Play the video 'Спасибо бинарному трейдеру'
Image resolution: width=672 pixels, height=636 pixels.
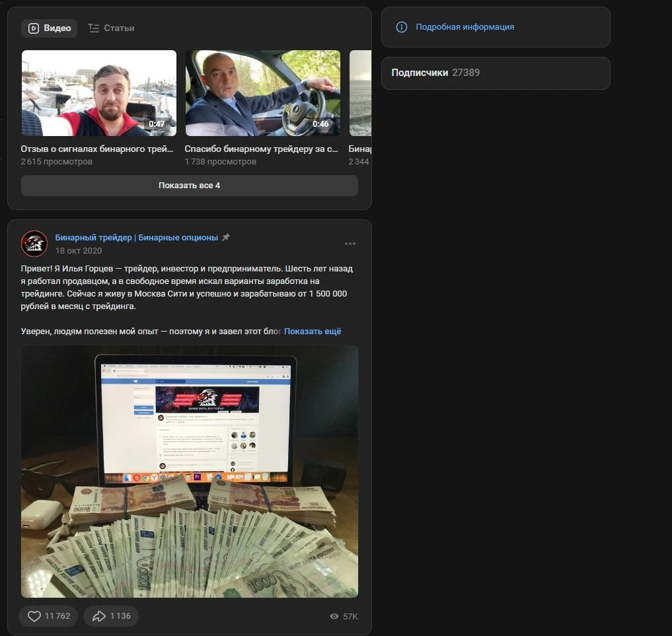coord(263,93)
